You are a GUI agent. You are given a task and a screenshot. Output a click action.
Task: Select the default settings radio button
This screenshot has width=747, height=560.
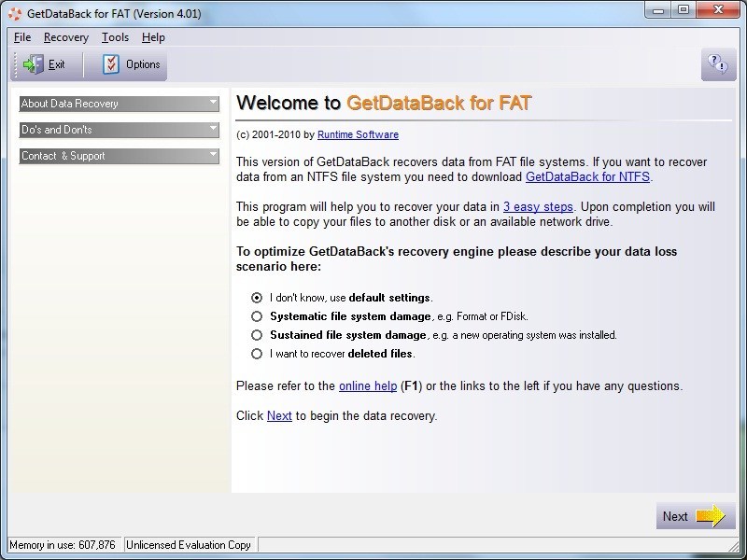click(x=256, y=298)
